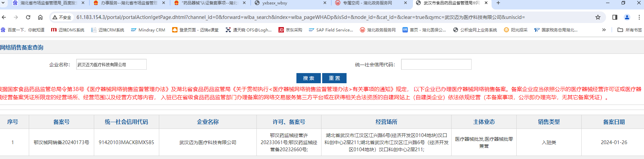644x159 pixels.
Task: Toggle the browser side panel
Action: click(615, 17)
